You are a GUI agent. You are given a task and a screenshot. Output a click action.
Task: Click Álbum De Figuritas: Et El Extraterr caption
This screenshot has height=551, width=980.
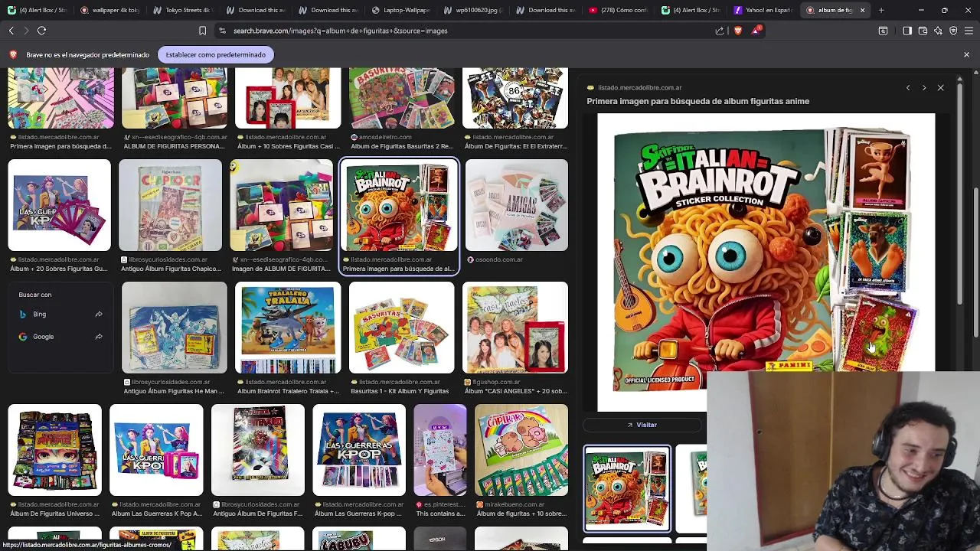click(515, 146)
